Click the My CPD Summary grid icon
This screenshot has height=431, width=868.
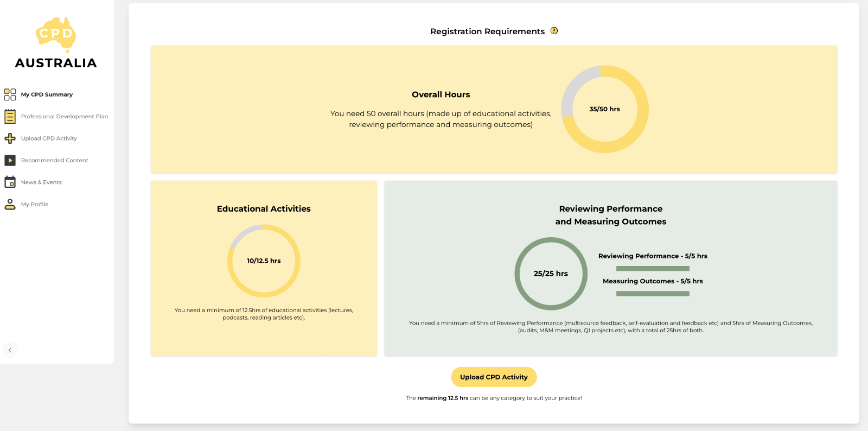(x=10, y=94)
